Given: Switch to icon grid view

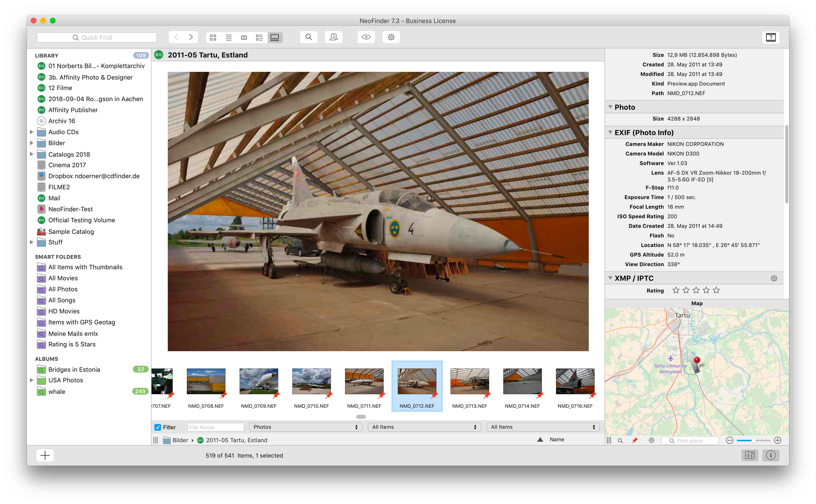Looking at the screenshot, I should click(x=213, y=37).
